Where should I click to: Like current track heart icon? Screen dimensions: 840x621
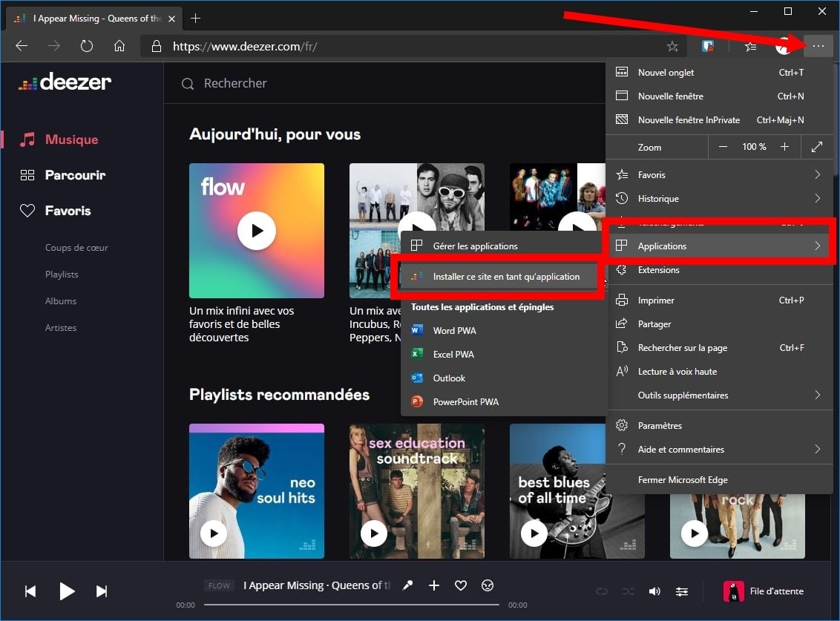(461, 585)
